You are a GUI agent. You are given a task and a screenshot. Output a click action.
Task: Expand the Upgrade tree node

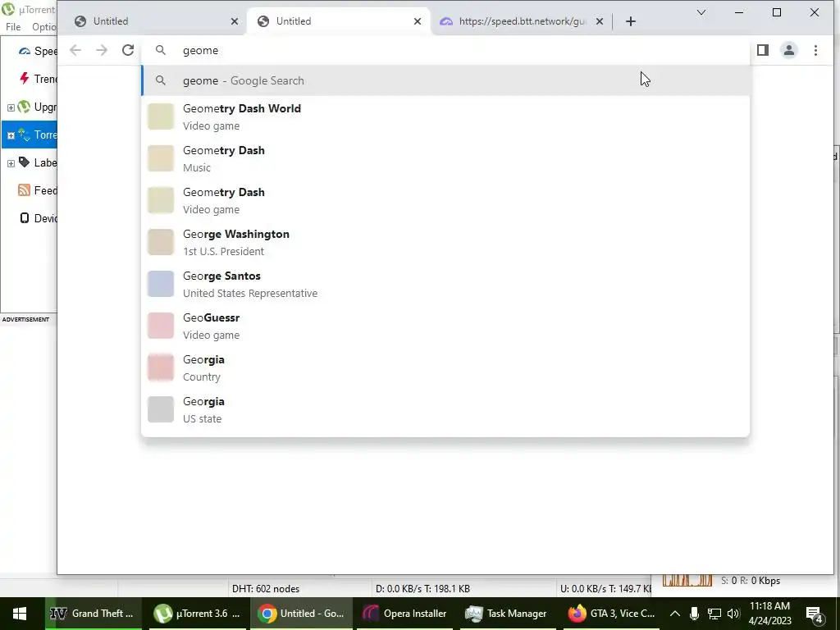coord(11,107)
